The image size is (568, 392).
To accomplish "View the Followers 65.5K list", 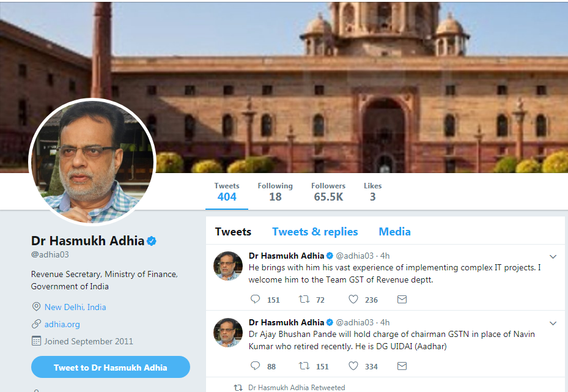I will click(x=328, y=192).
